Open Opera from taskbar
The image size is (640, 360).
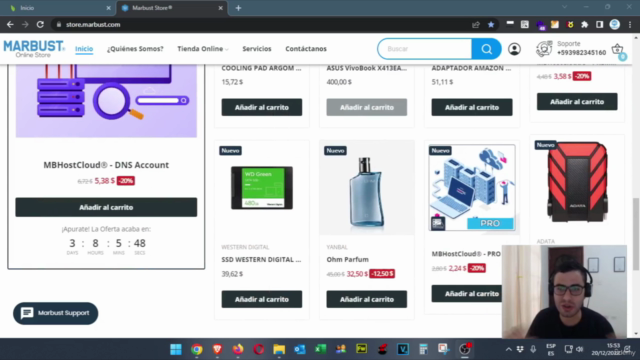coord(258,349)
